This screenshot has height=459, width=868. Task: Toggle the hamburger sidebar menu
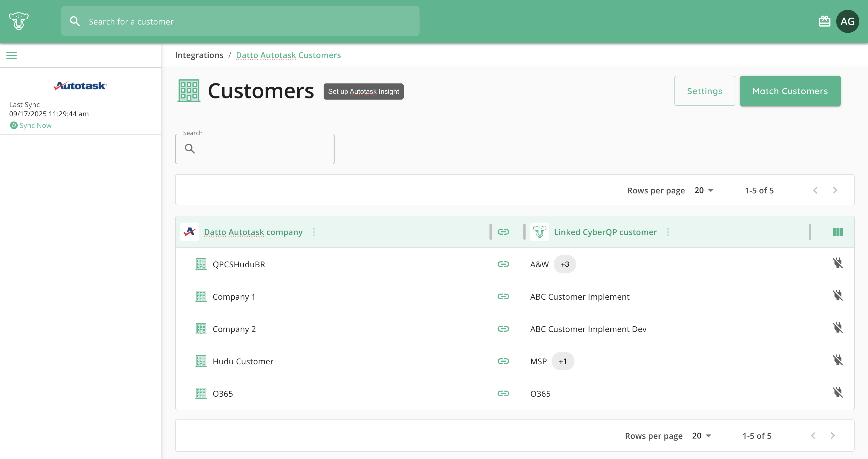12,55
